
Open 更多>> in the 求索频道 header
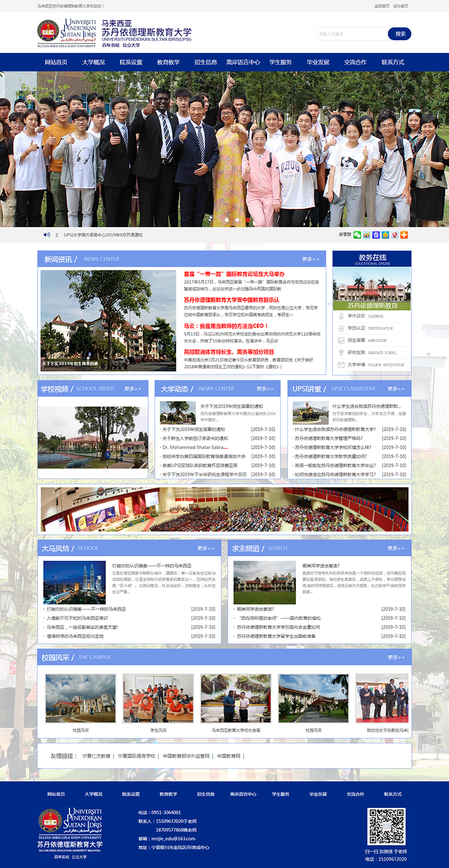tap(396, 548)
